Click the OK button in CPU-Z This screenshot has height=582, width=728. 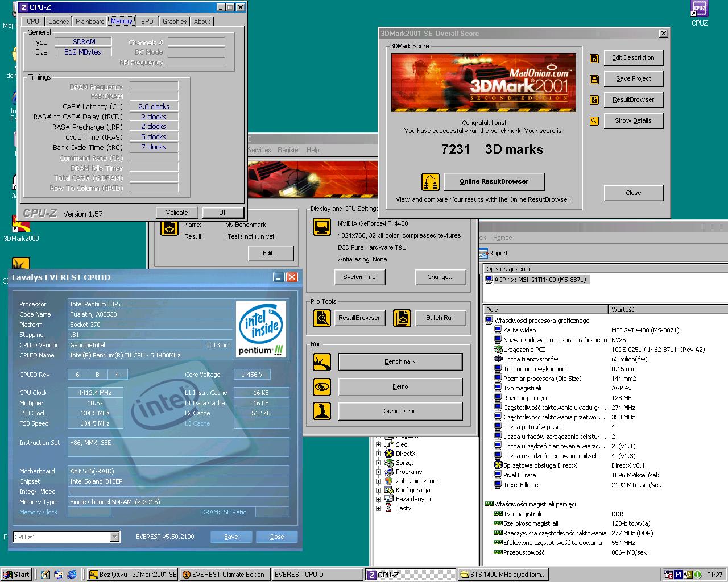coord(223,213)
